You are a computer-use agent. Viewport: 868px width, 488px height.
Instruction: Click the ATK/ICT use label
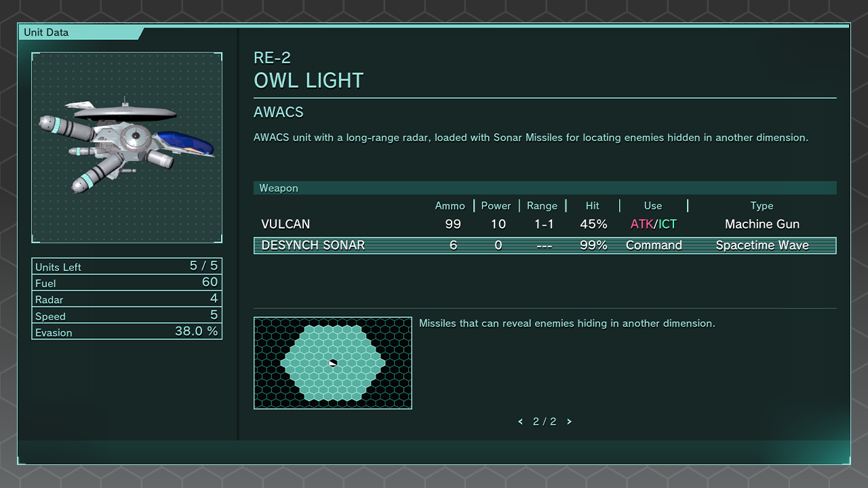654,224
